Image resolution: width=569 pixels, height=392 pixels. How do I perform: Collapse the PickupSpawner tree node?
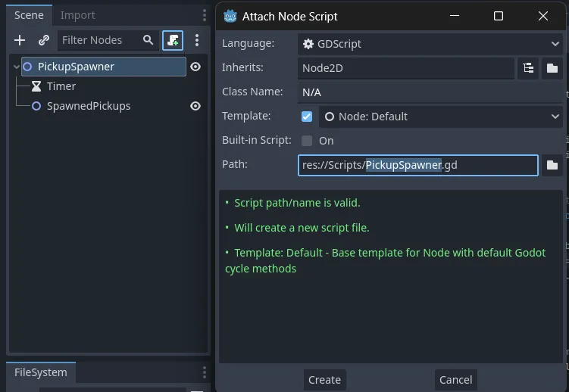(x=17, y=67)
